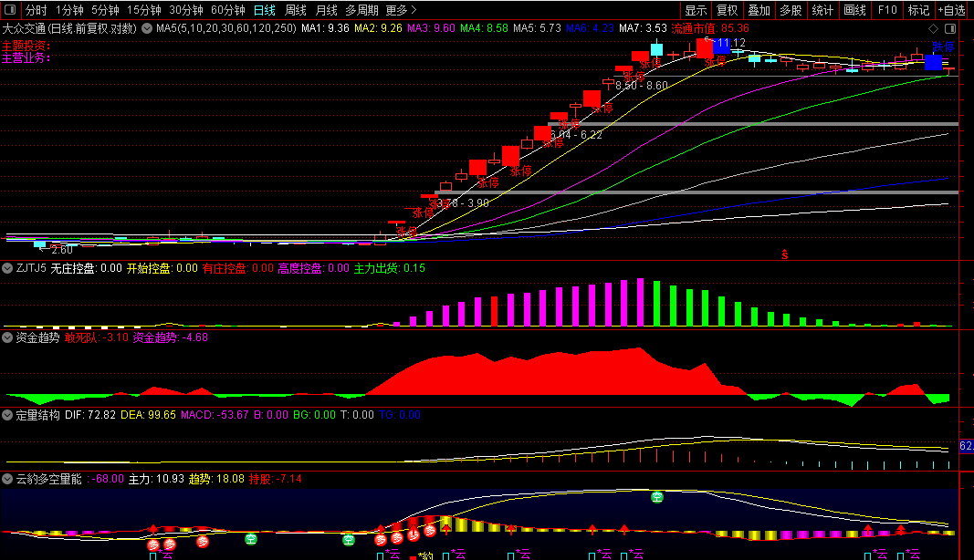The width and height of the screenshot is (974, 560).
Task: Click the 资金趋势: -4.68 value
Action: 170,337
